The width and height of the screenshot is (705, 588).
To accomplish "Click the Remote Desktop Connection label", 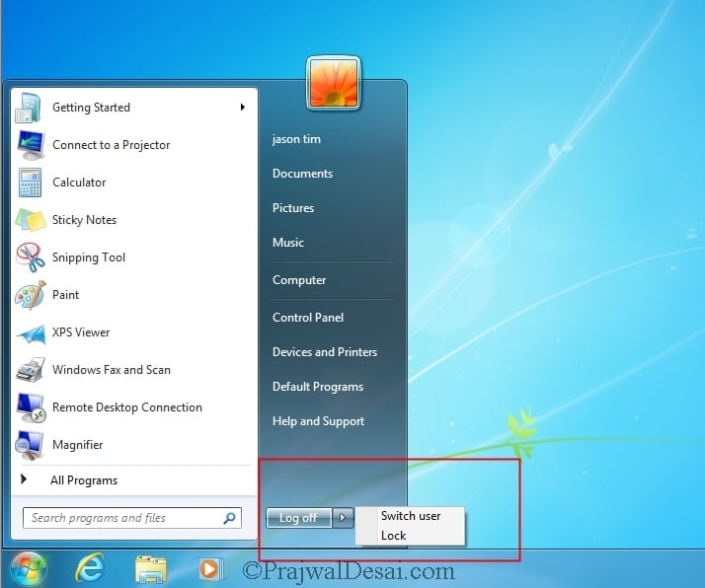I will (x=126, y=407).
